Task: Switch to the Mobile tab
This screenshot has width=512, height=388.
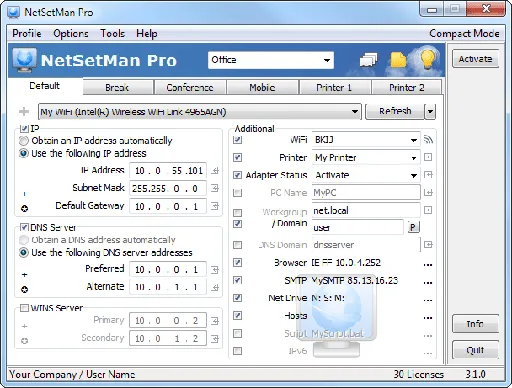Action: click(x=262, y=87)
